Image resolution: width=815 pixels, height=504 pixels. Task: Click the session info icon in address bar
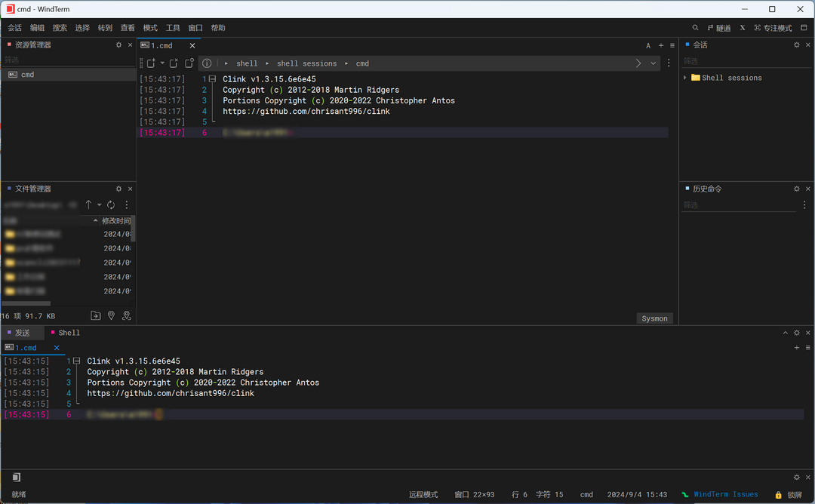pyautogui.click(x=207, y=63)
